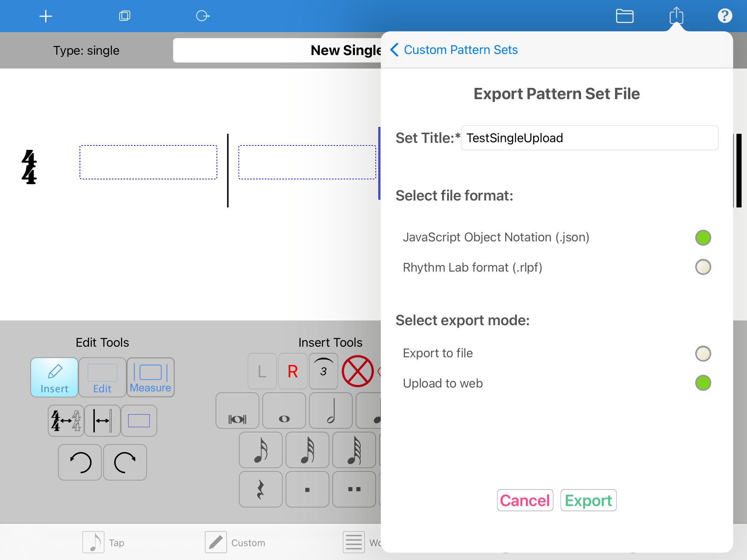Viewport: 747px width, 560px height.
Task: Select the Measure edit tool
Action: [x=150, y=377]
